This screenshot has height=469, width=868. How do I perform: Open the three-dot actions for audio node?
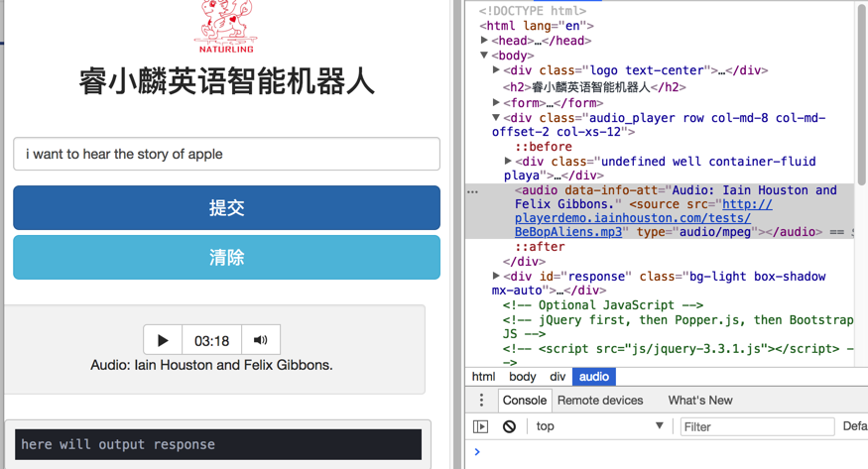(x=472, y=191)
